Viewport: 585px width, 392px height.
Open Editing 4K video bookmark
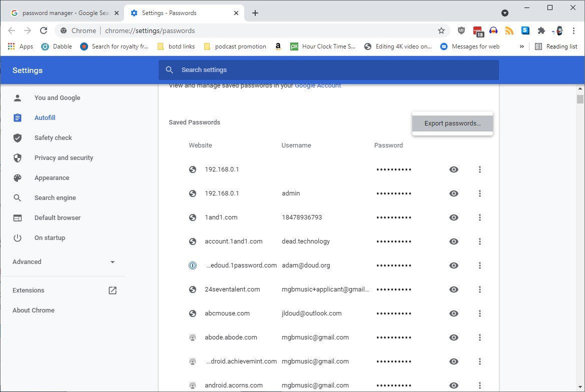pos(398,46)
